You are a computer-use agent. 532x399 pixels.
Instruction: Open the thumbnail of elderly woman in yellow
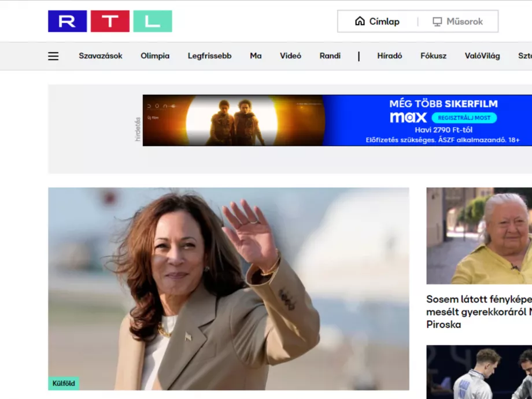point(479,236)
